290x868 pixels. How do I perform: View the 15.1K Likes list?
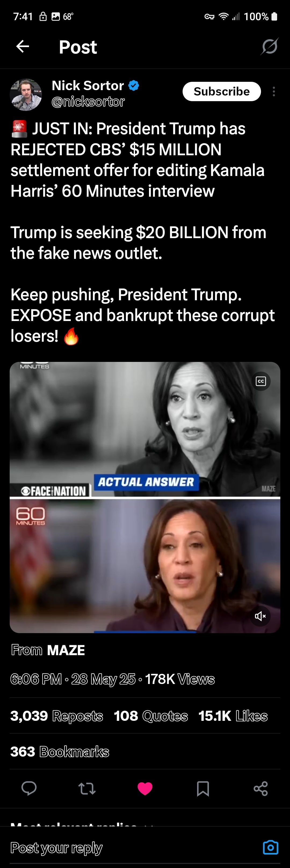coord(233,716)
